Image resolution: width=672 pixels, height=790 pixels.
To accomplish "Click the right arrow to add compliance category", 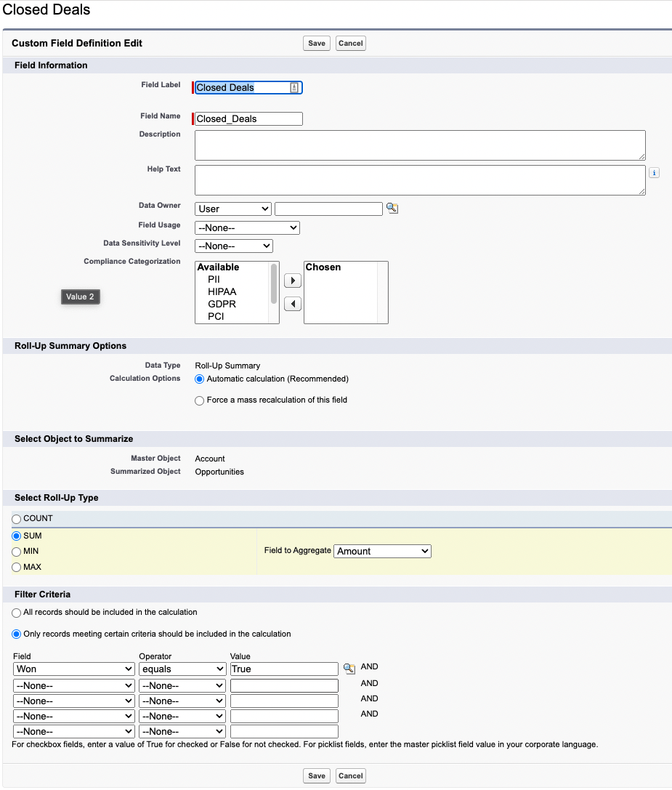I will tap(292, 280).
